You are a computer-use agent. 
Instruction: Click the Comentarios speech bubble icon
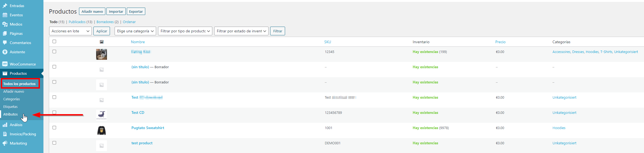click(x=5, y=43)
